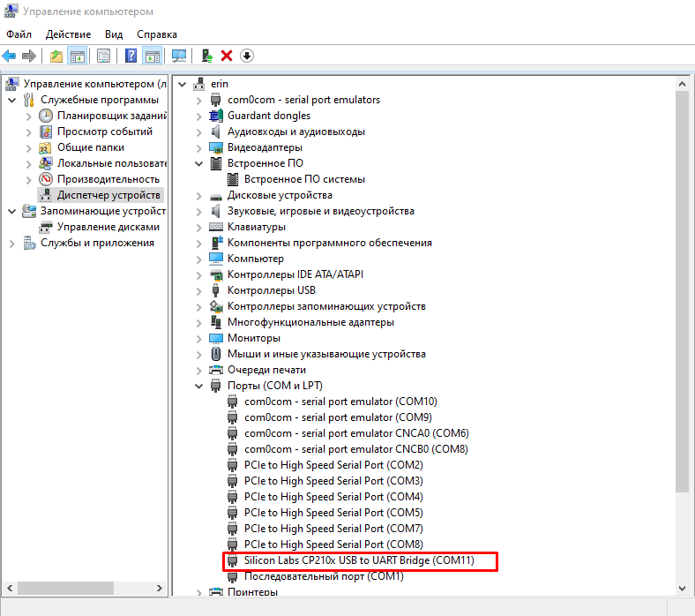Collapse Порты (COM и LPT) category

coord(199,386)
